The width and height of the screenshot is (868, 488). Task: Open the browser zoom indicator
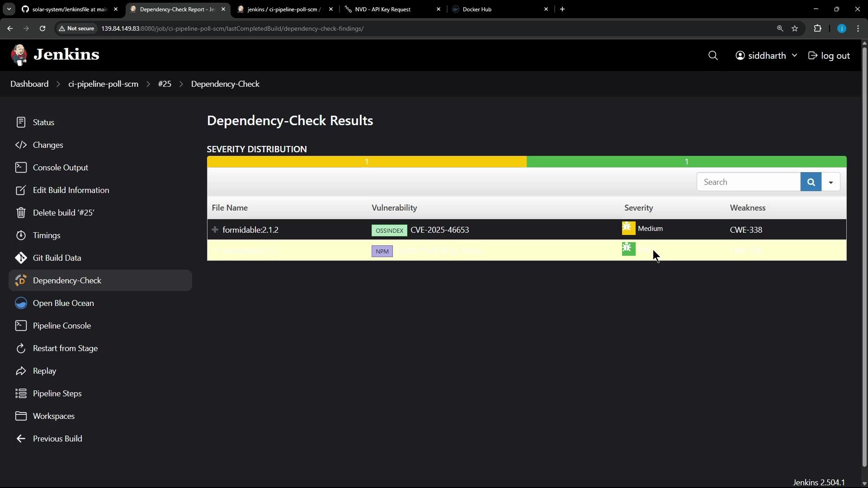[x=780, y=28]
